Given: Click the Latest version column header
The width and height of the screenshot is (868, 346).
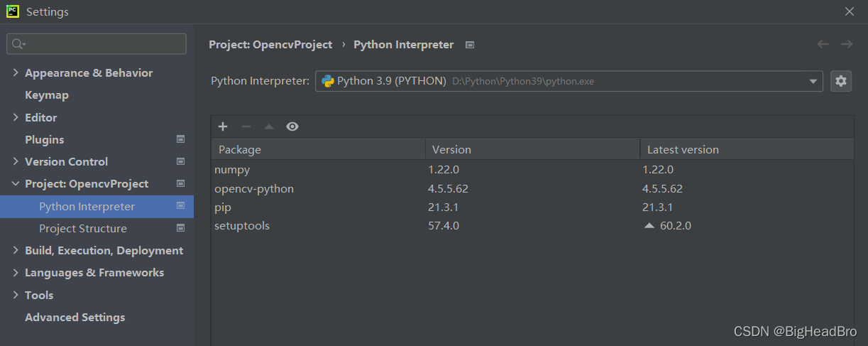Looking at the screenshot, I should pos(683,150).
